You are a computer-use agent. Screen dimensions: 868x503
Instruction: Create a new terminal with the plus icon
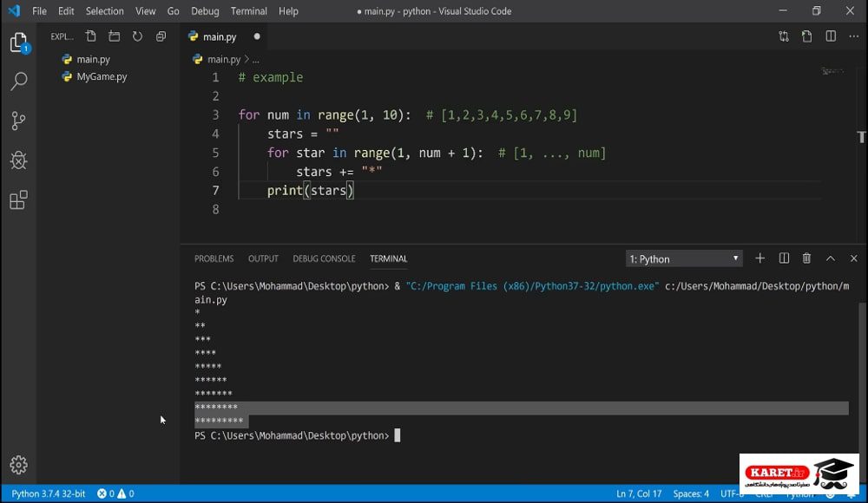tap(759, 258)
